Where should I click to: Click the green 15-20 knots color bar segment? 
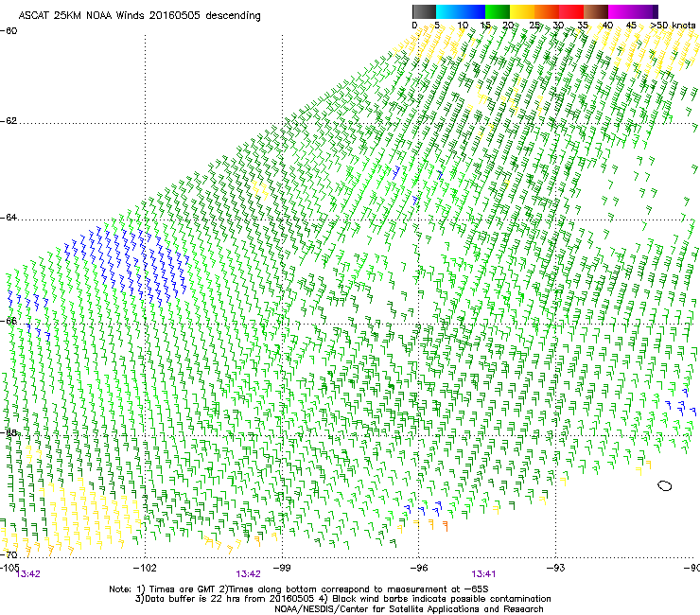click(x=498, y=11)
